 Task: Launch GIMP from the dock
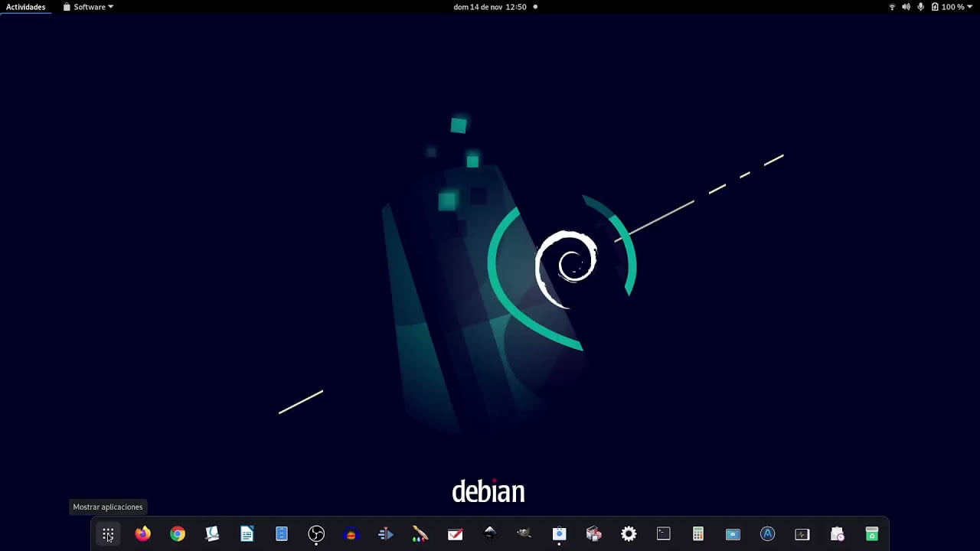524,534
